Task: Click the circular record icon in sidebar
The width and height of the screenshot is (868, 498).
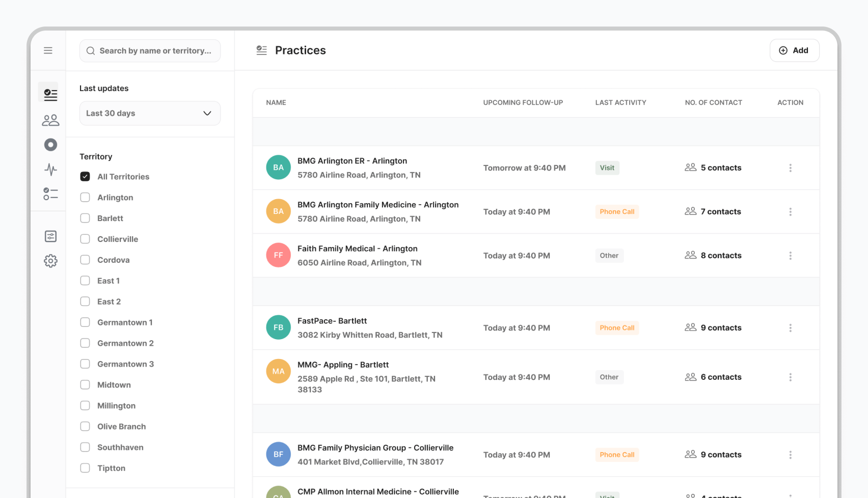Action: (x=50, y=145)
